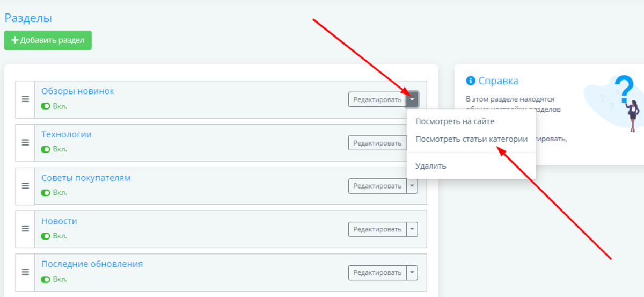Collapse the dropdown arrow next to Обзоры новинок

point(412,99)
